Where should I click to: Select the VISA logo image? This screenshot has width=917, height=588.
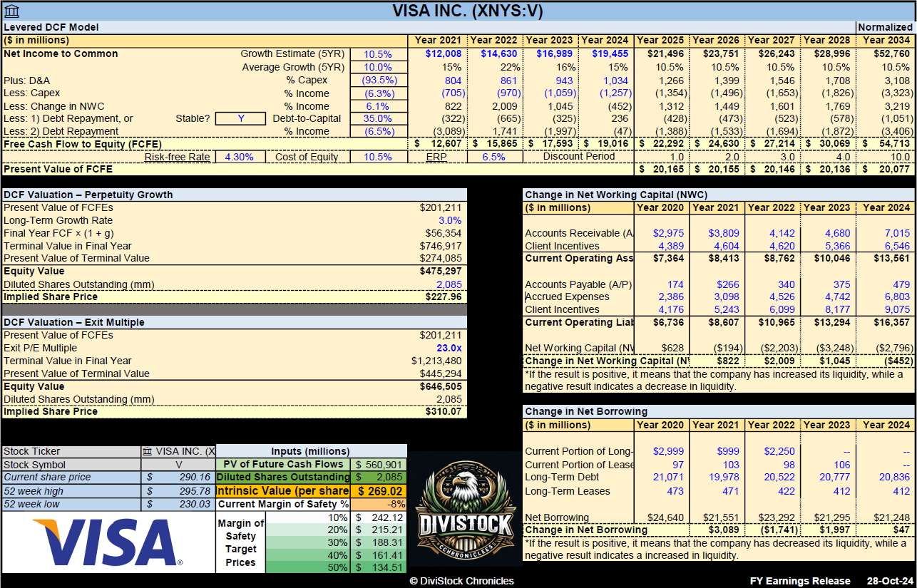click(108, 542)
